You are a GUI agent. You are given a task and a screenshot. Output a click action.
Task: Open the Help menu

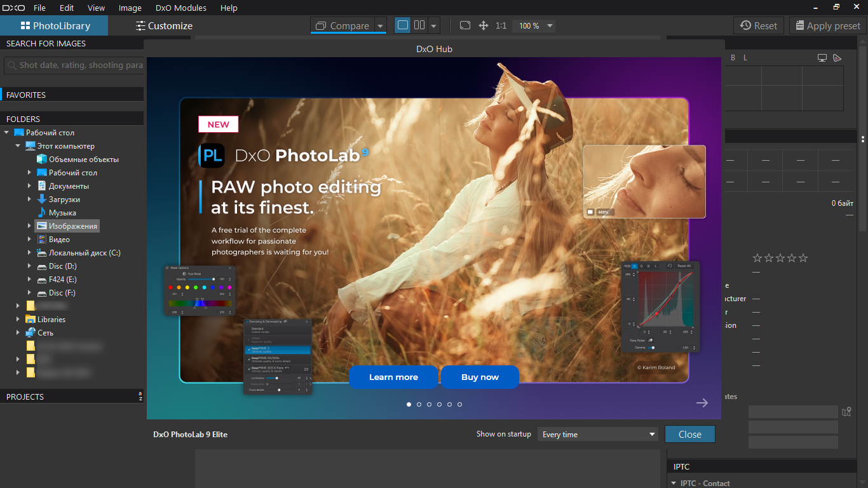[229, 8]
